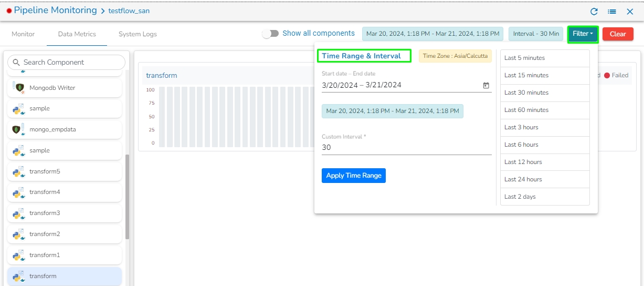
Task: Click the red Failed legend dot
Action: pos(607,75)
